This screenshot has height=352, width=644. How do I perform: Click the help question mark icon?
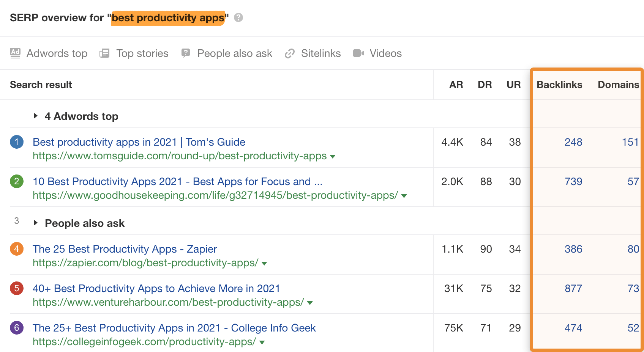coord(238,17)
